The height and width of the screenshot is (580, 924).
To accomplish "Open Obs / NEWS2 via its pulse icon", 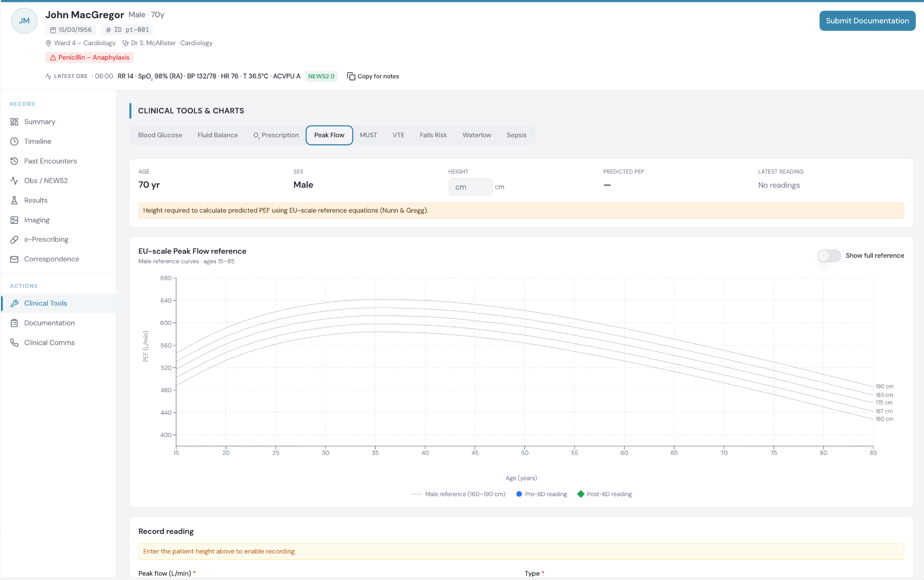I will tap(14, 180).
